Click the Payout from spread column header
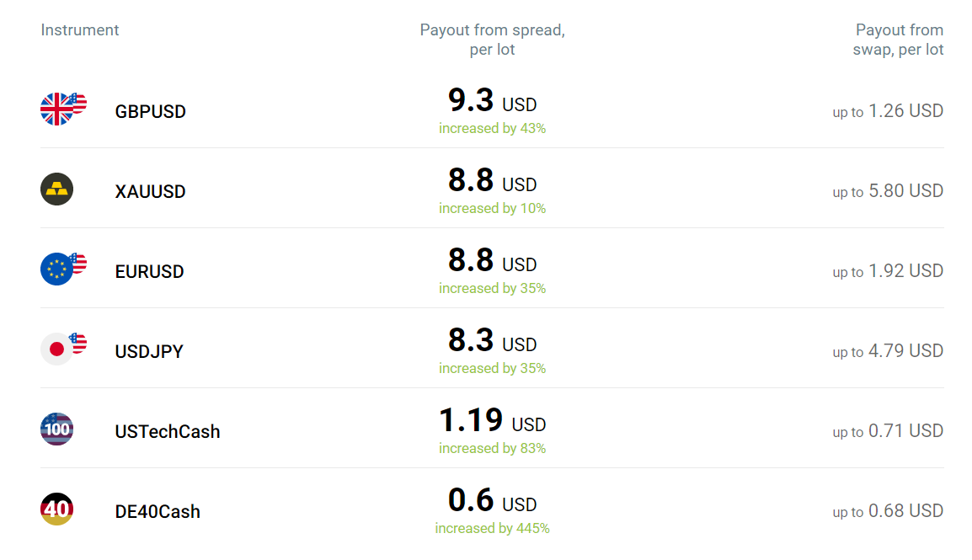The height and width of the screenshot is (560, 972). [x=492, y=40]
